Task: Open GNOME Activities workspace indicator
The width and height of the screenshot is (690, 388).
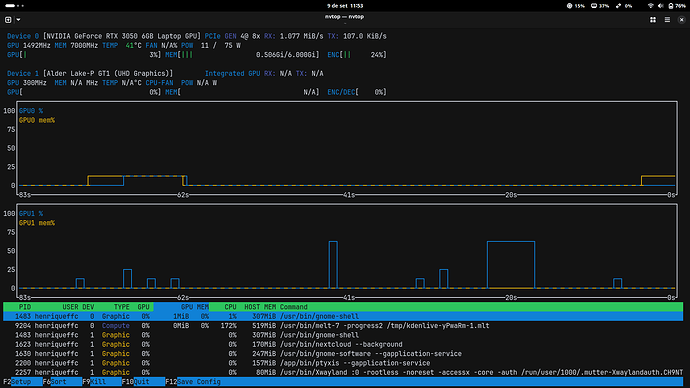Action: 15,6
